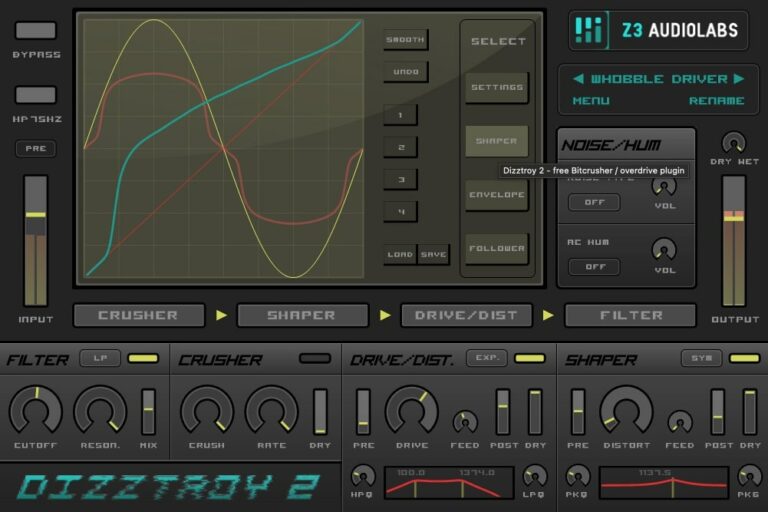Toggle the AC Hum OFF switch
This screenshot has height=512, width=768.
click(594, 267)
